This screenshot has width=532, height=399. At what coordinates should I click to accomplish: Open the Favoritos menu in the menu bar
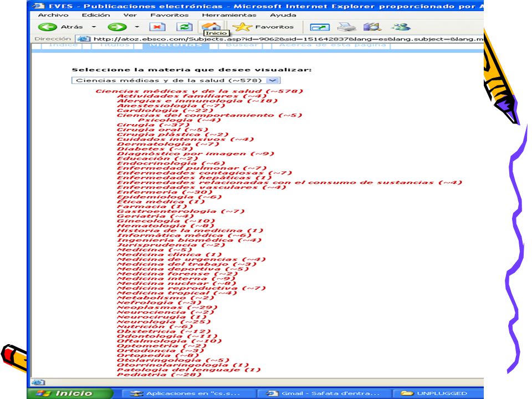[170, 15]
